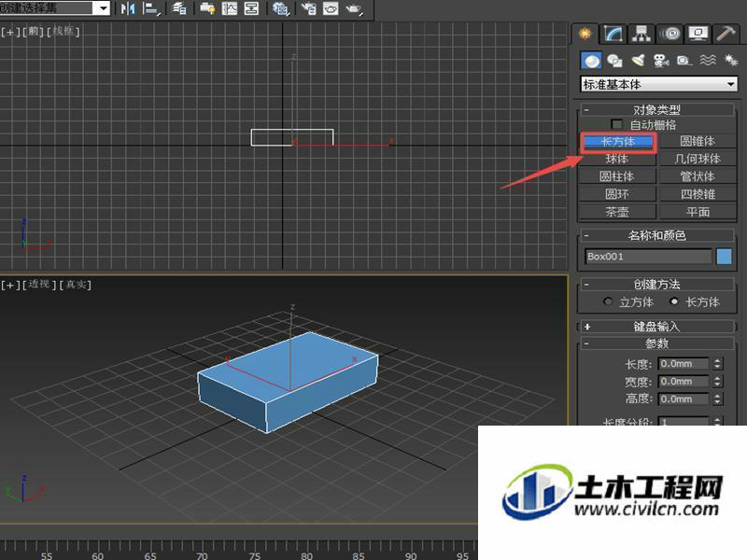Open the front viewport 线框 shading menu
The width and height of the screenshot is (747, 560).
[x=63, y=32]
